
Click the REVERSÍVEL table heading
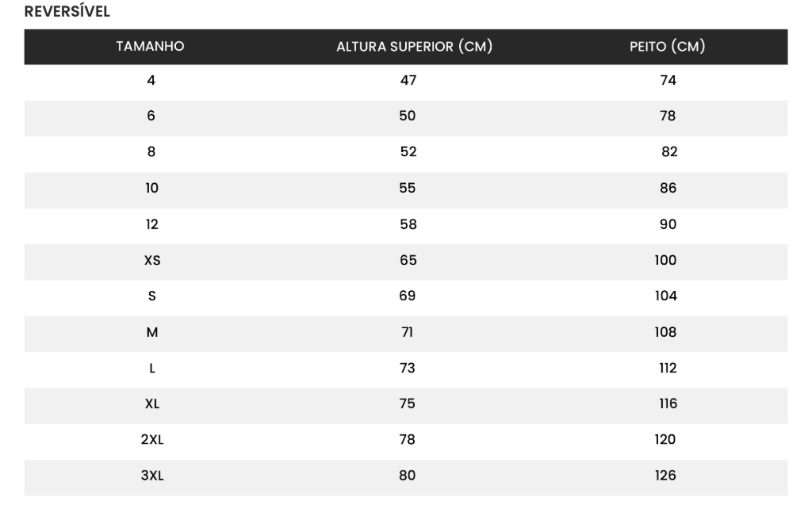coord(67,12)
